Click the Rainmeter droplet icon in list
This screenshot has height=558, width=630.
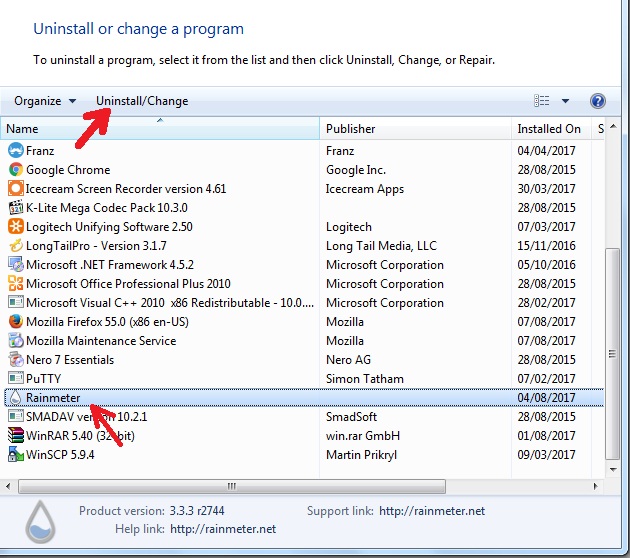coord(15,398)
